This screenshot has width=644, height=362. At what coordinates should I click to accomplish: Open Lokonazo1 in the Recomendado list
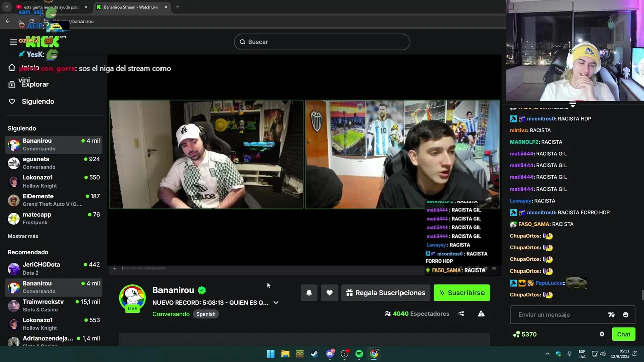tap(54, 324)
